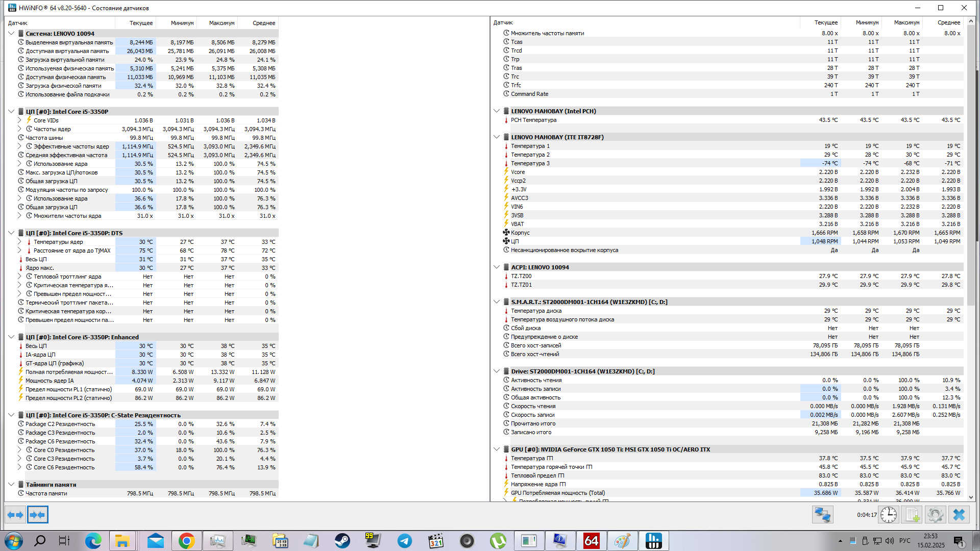Click the blue X close sensors icon
This screenshot has height=551, width=980.
coord(959,515)
